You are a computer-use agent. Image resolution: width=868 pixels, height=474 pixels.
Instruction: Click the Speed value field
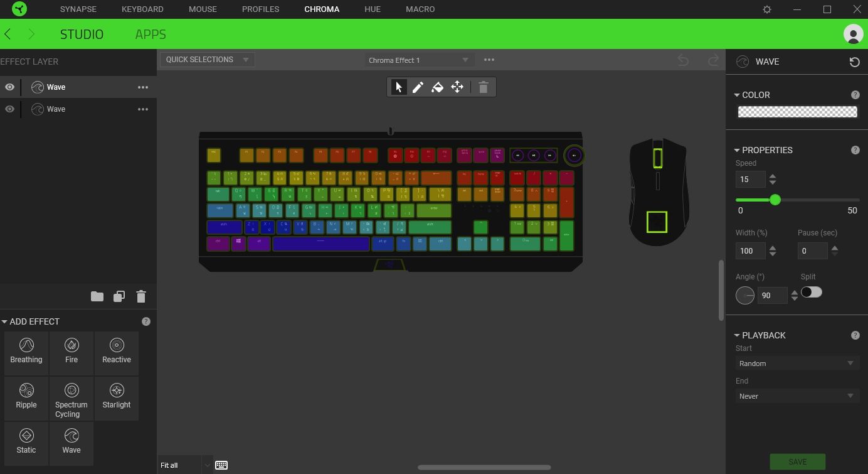point(751,179)
